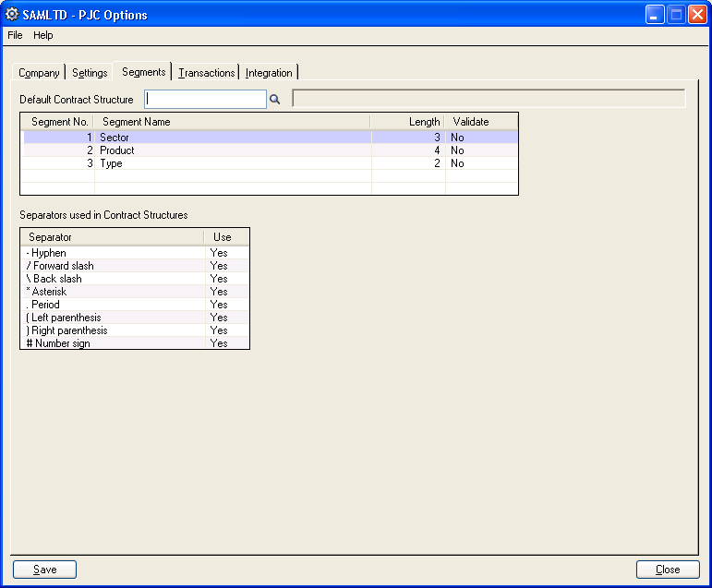Click the finder magnifier beside Default Contract Structure
Viewport: 712px width, 588px height.
[x=274, y=99]
